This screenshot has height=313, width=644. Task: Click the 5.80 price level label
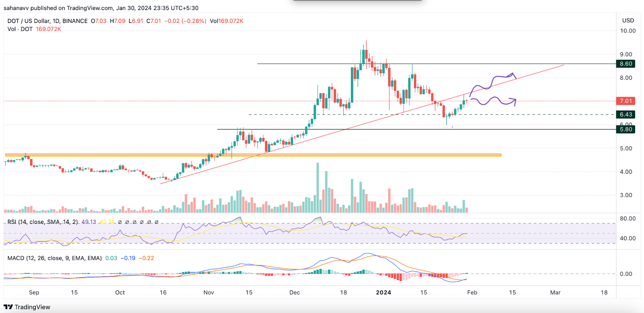pyautogui.click(x=625, y=129)
